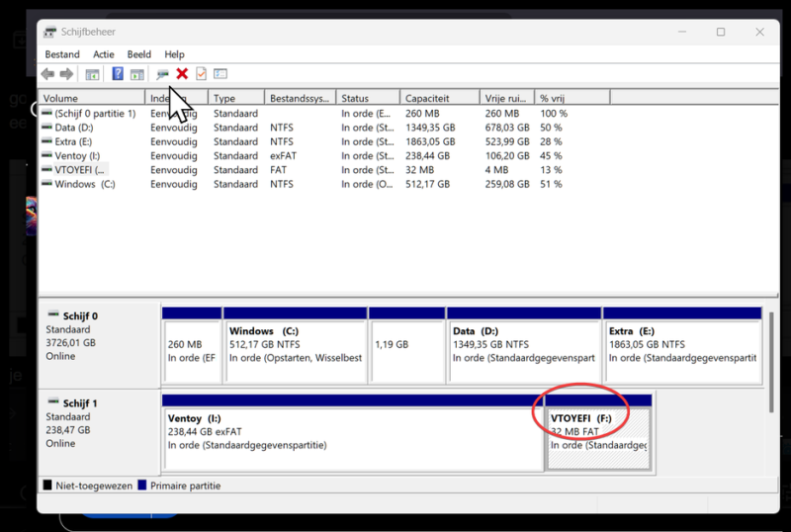Select the drive icon of Windows (C:)
This screenshot has width=791, height=532.
point(46,183)
